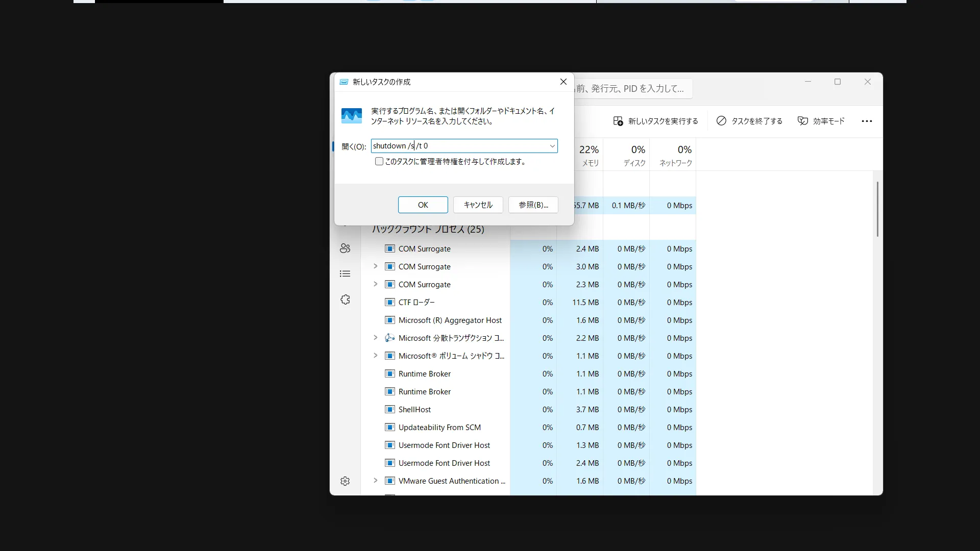
Task: Open the Users page in the sidebar
Action: (345, 248)
